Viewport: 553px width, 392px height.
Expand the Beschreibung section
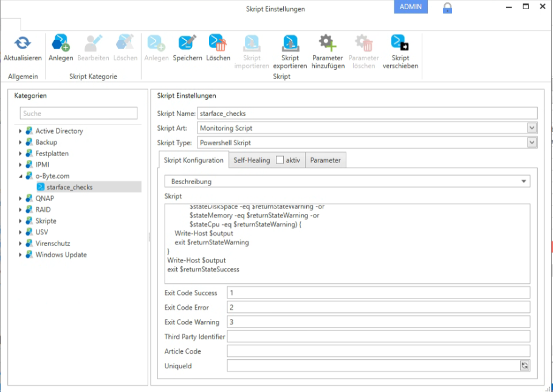click(524, 182)
